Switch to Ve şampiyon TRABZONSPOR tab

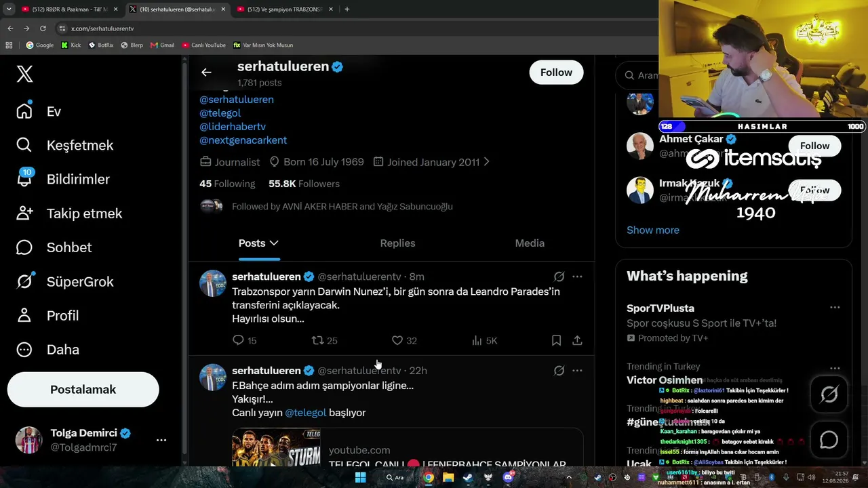284,9
